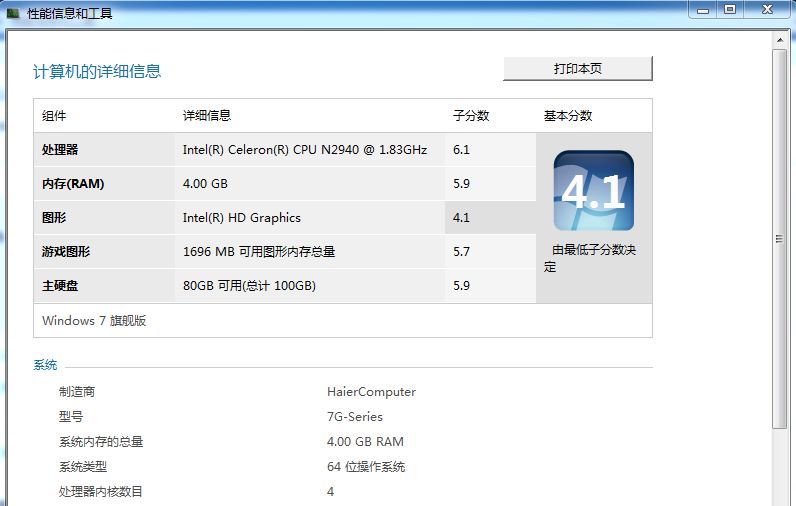Click the 系统内存的总量 label
The height and width of the screenshot is (506, 796).
[101, 442]
